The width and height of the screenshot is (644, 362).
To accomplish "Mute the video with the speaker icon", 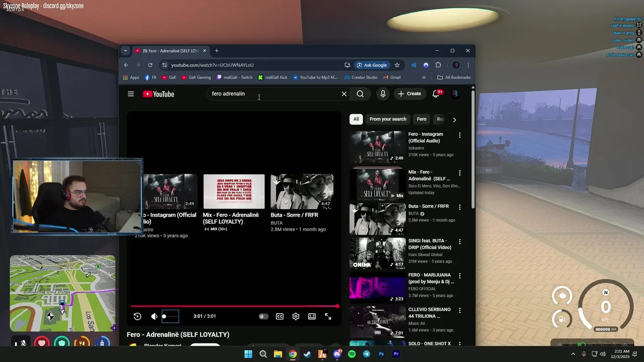I will (x=154, y=316).
